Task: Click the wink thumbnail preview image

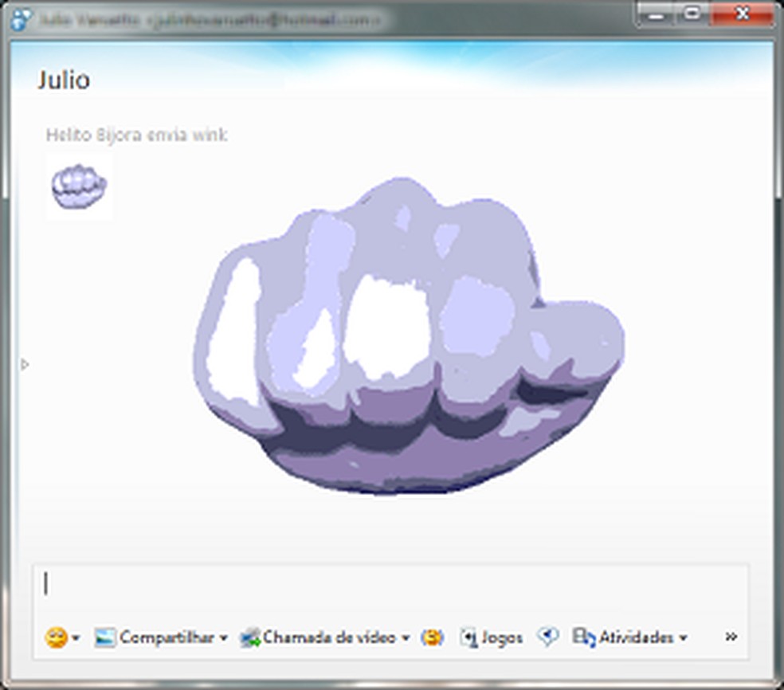Action: (x=77, y=185)
